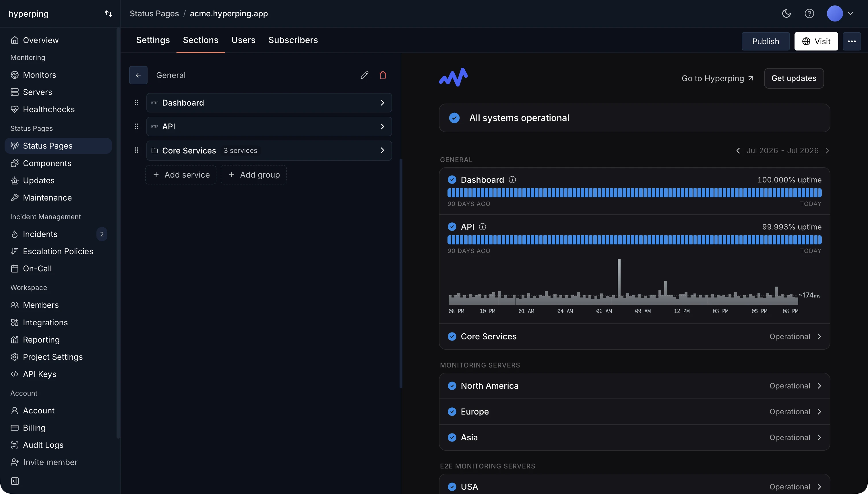868x494 pixels.
Task: Open Components in the sidebar
Action: coord(58,163)
